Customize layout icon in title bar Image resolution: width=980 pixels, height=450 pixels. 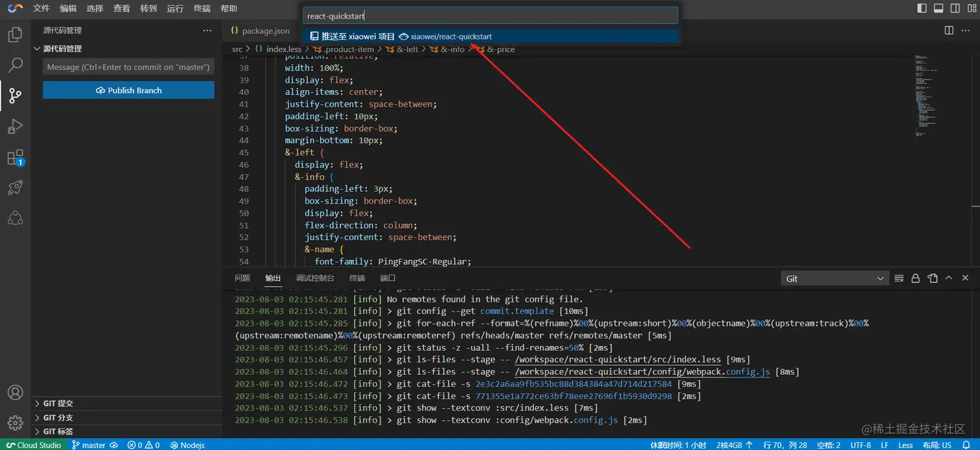click(972, 8)
